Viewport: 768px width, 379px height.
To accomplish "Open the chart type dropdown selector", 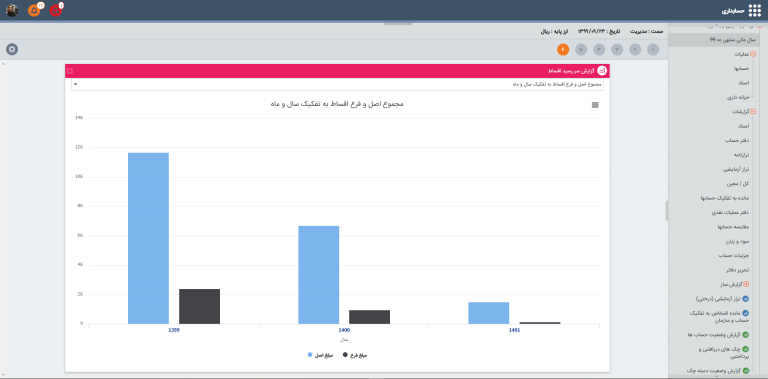I will click(337, 85).
